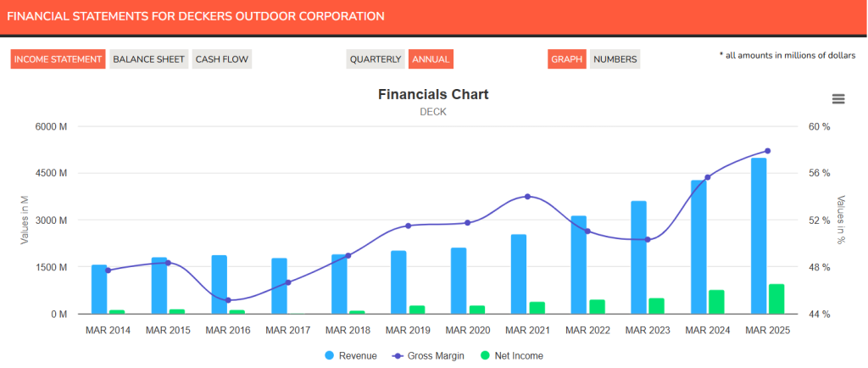Select the Graph view button
Image resolution: width=868 pixels, height=368 pixels.
567,59
